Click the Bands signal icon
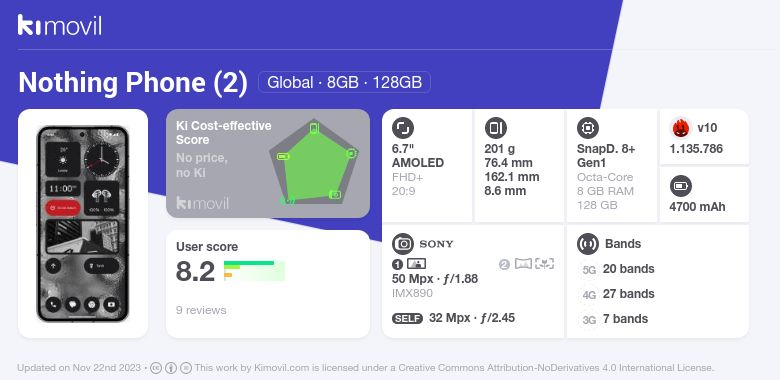Viewport: 780px width, 380px height. point(588,244)
